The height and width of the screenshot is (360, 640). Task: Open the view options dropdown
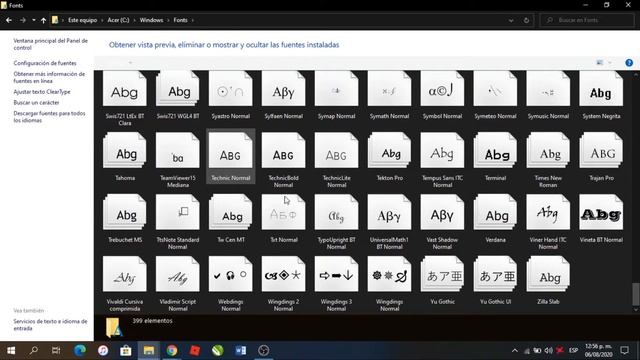610,62
